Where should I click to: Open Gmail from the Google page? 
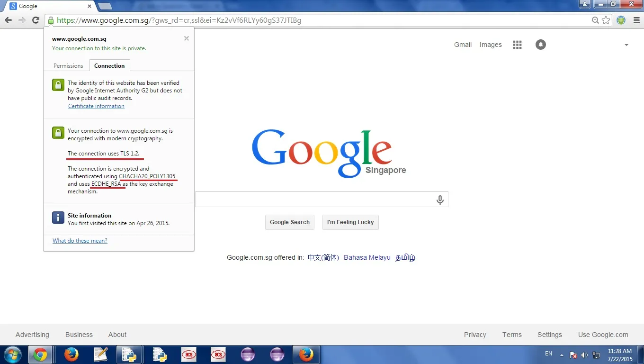[463, 45]
